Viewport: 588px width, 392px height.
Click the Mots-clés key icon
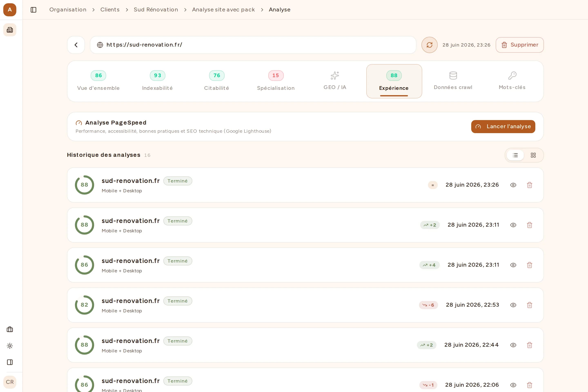click(512, 76)
